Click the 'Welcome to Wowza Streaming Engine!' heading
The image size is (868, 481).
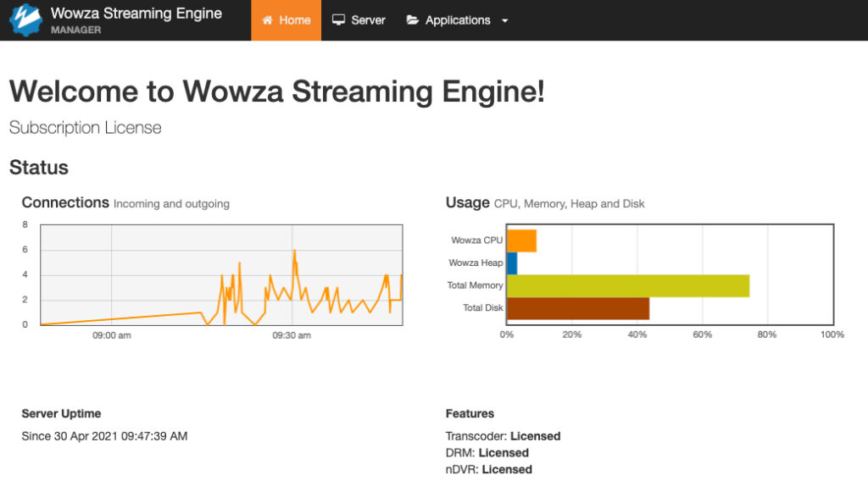coord(277,91)
